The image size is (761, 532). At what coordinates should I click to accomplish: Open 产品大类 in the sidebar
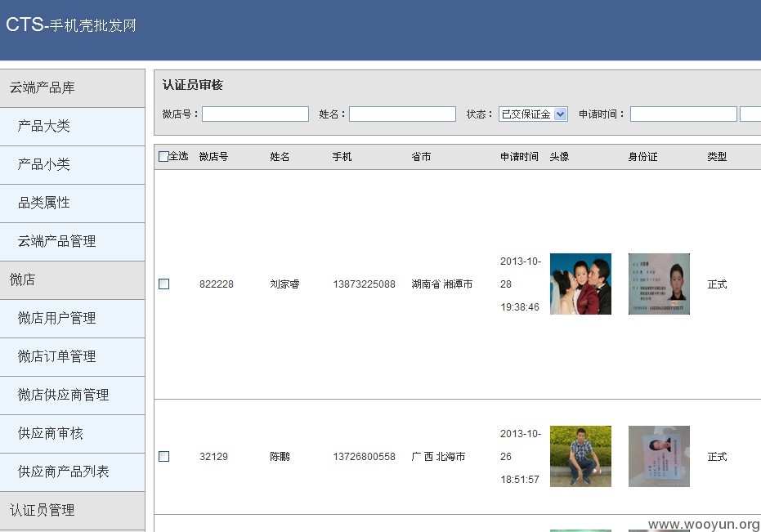(72, 126)
